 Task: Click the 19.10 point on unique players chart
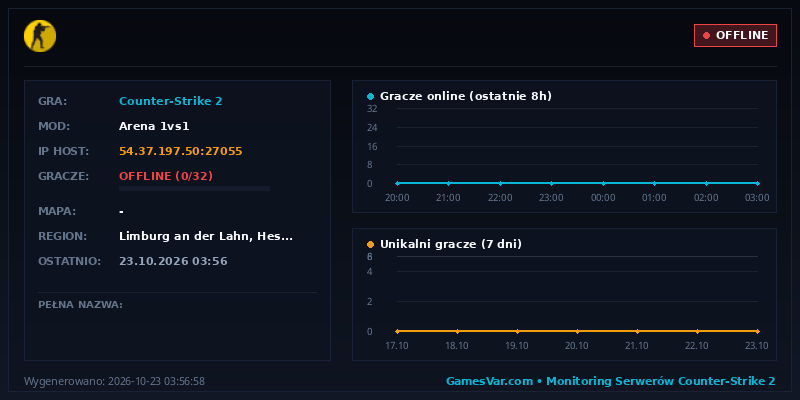tap(517, 331)
